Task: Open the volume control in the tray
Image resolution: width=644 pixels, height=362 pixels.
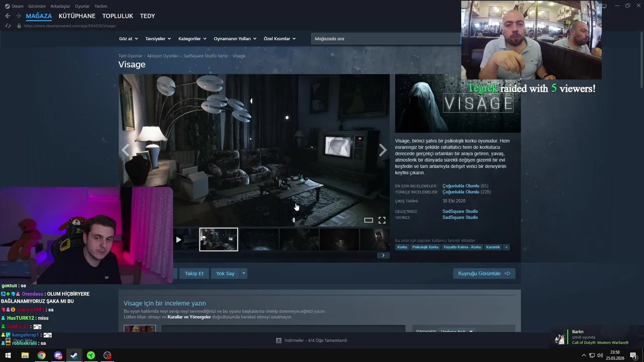Action: point(600,355)
